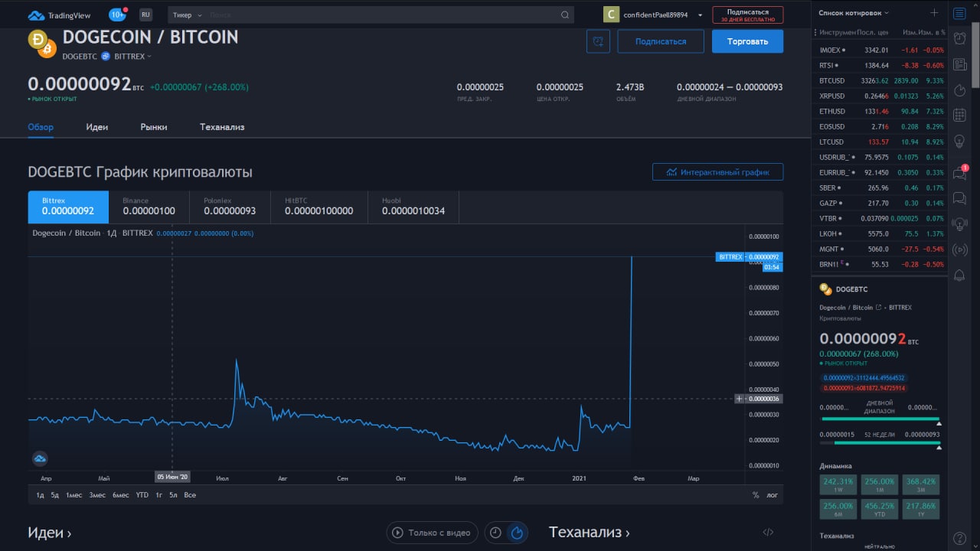Screen dimensions: 980x551
Task: Expand the Список котировок dropdown
Action: click(x=854, y=13)
